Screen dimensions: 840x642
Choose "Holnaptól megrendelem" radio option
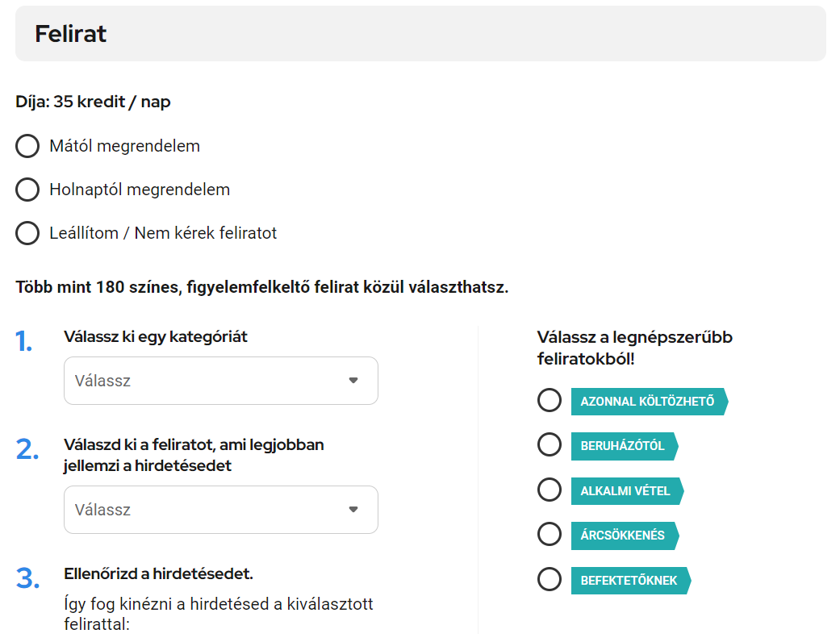(27, 190)
